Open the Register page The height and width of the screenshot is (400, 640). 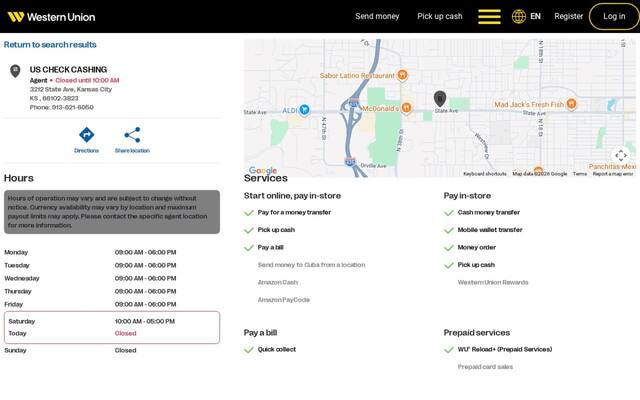point(569,16)
